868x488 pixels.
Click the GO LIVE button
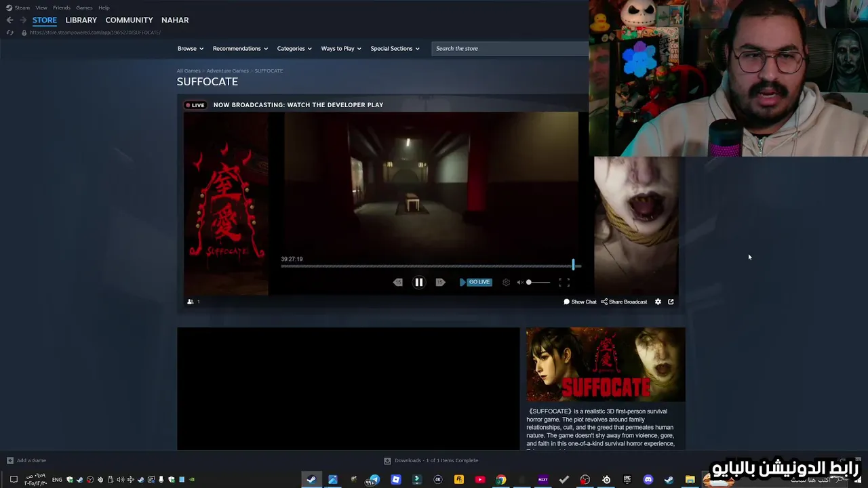tap(475, 282)
